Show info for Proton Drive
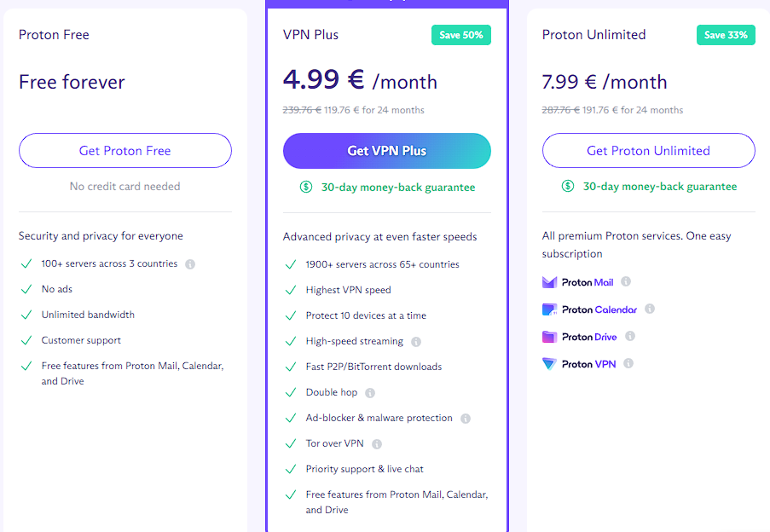 (630, 336)
